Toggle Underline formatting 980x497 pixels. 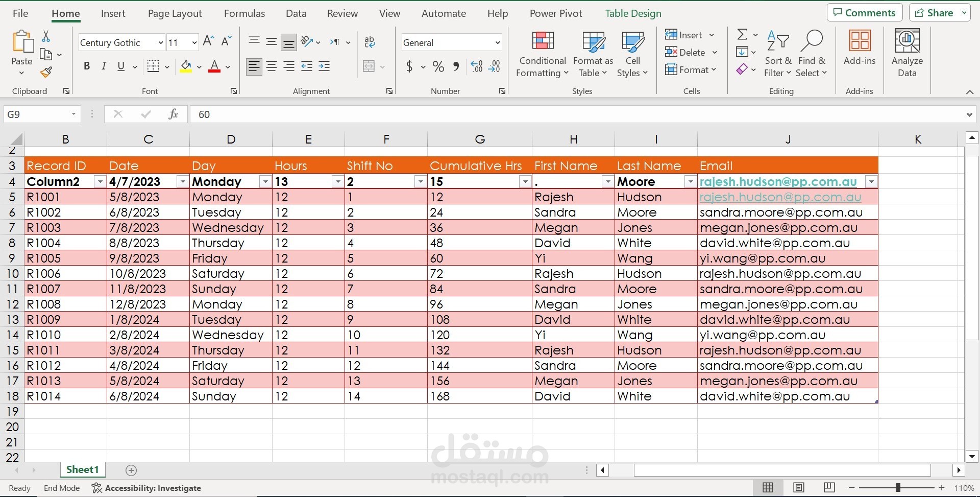tap(121, 66)
